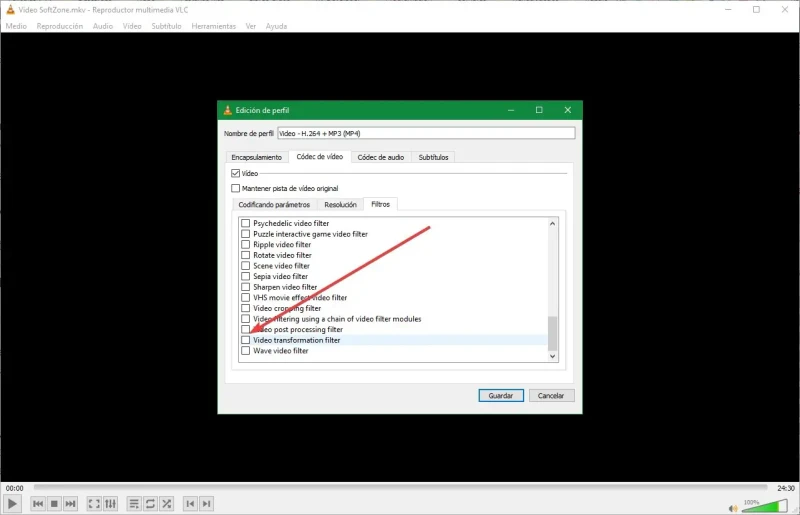The image size is (800, 515).
Task: Open the Herramientas menu
Action: (214, 26)
